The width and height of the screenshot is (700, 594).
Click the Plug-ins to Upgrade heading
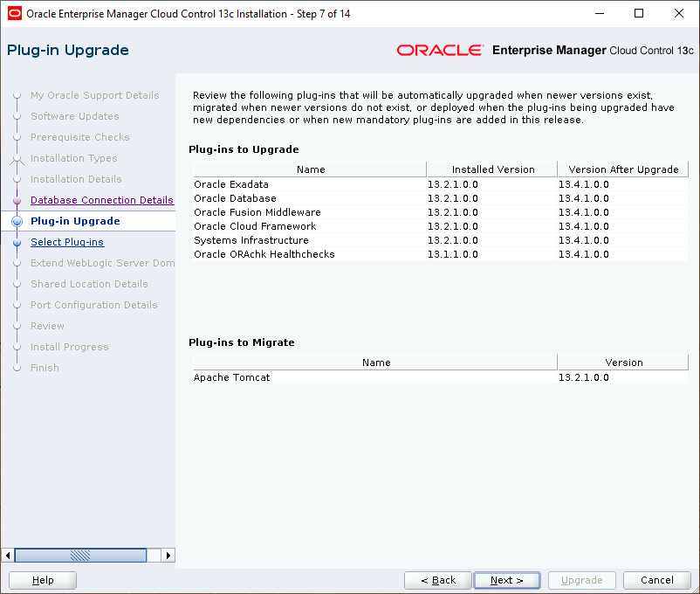(244, 149)
